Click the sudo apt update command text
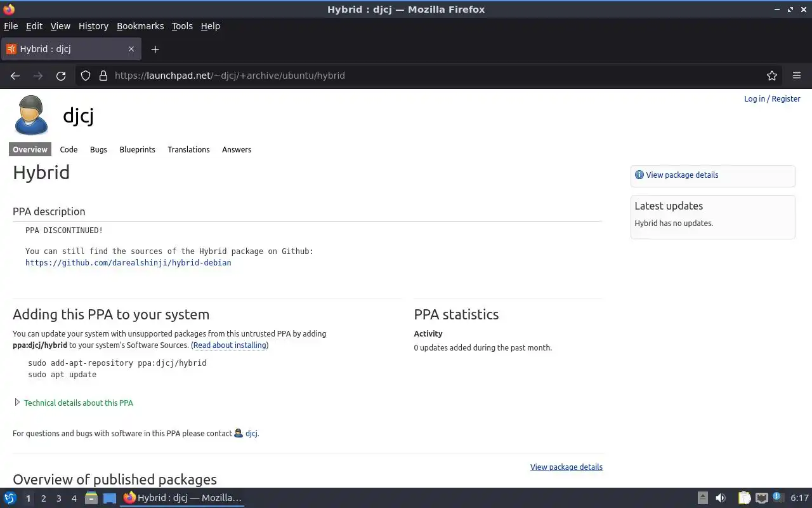 [62, 374]
